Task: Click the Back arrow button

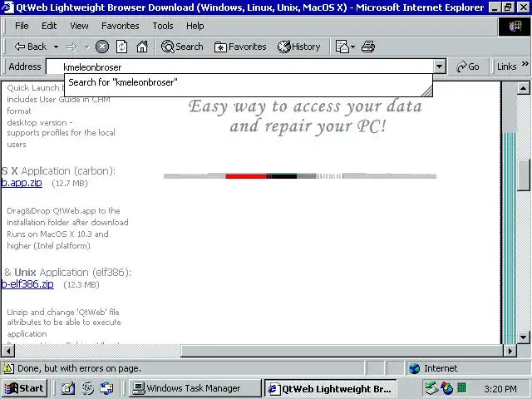Action: point(30,47)
